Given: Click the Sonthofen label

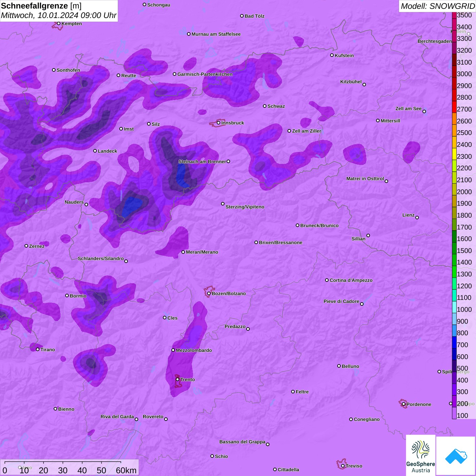Looking at the screenshot, I should 68,70.
